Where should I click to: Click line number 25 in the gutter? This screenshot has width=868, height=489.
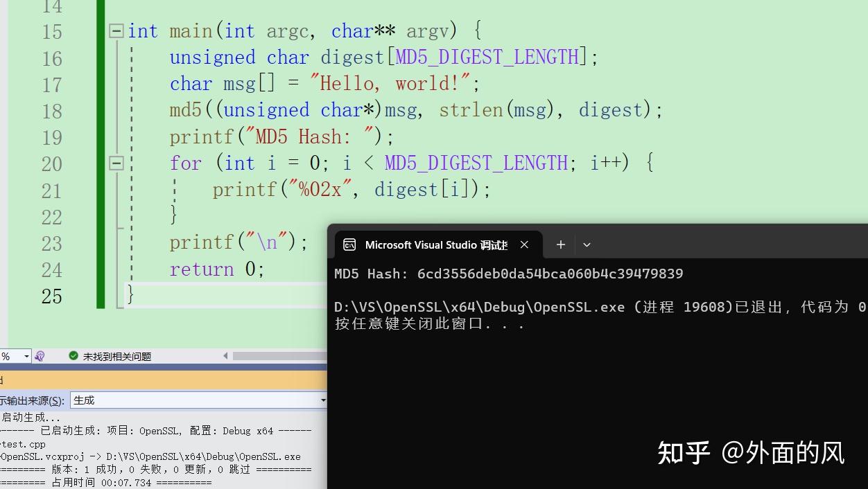click(x=52, y=296)
